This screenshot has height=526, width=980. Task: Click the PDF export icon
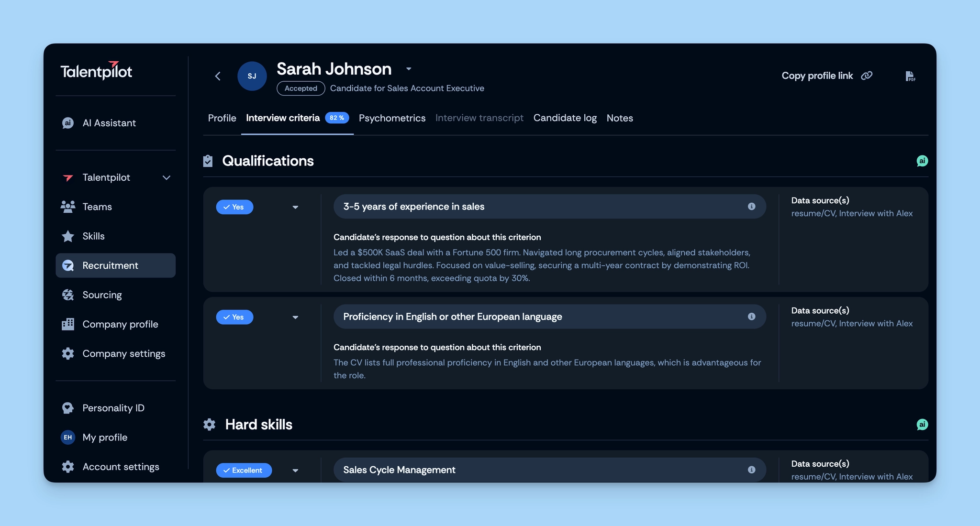(910, 76)
